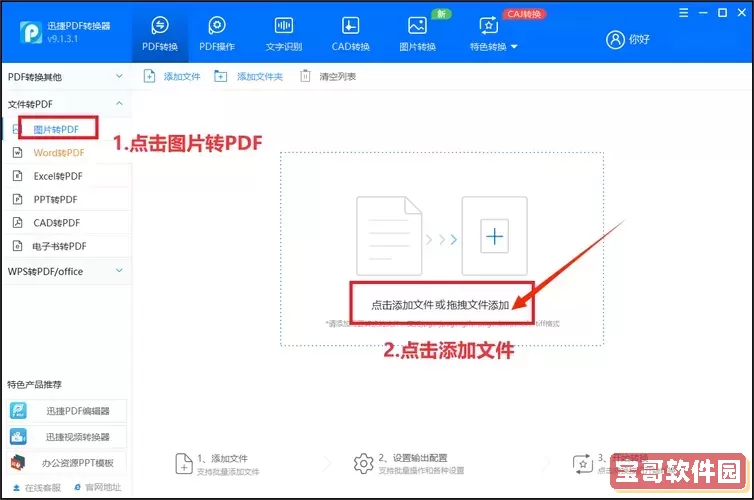Click the CAD file icon beside CAD转PDF

17,223
